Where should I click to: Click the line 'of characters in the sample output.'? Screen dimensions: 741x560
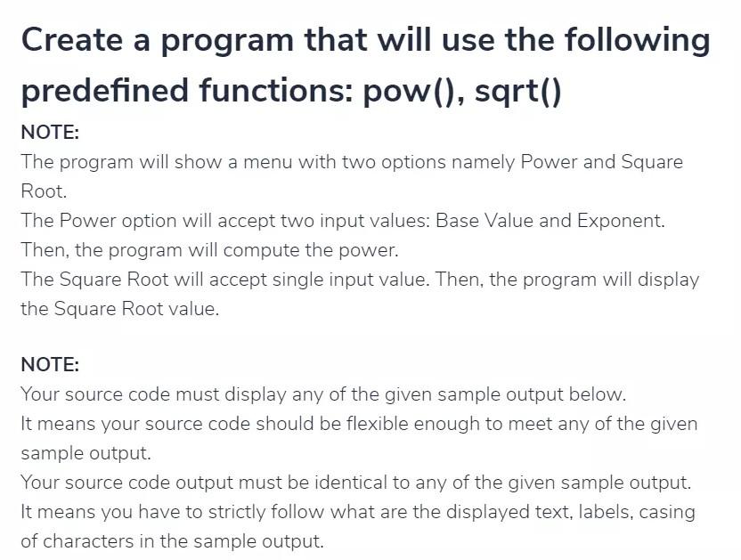(x=173, y=540)
